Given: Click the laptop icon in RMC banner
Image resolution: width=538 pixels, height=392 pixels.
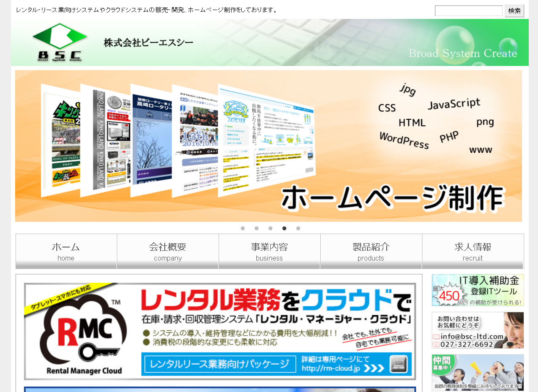Looking at the screenshot, I should click(398, 364).
